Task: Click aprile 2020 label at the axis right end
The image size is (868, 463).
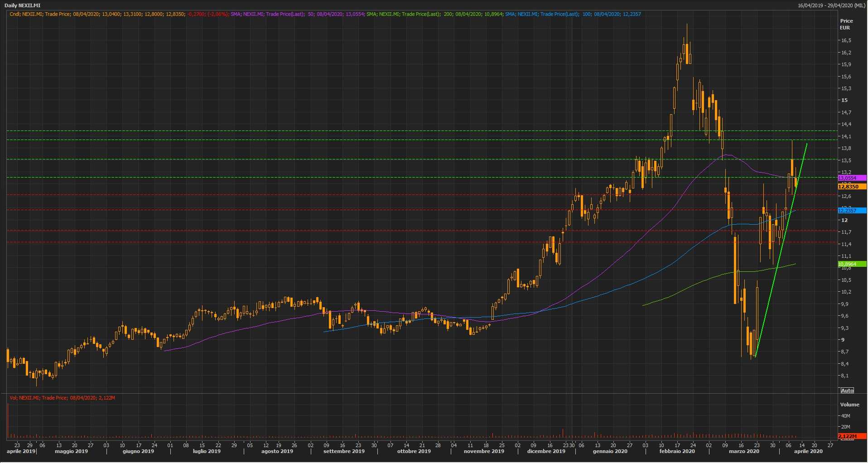Action: [x=808, y=451]
